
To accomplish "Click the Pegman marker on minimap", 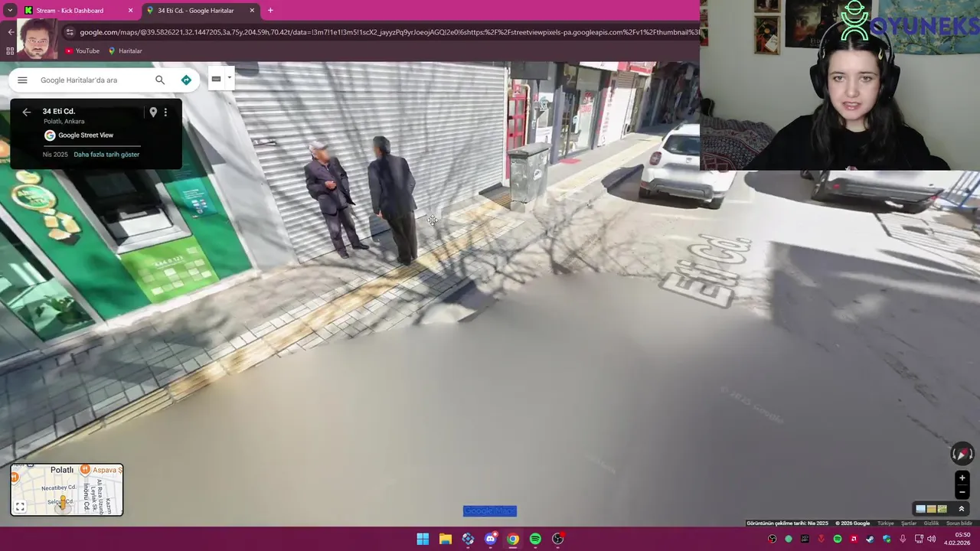I will tap(62, 503).
